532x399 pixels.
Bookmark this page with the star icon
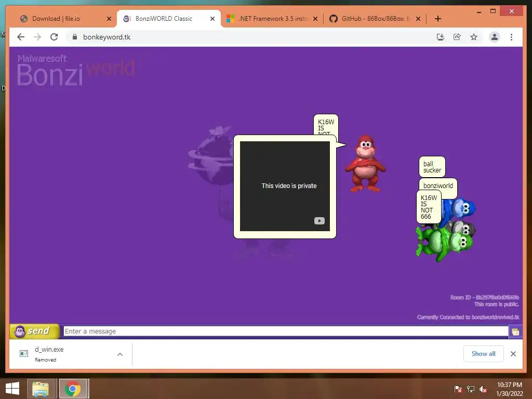tap(474, 37)
